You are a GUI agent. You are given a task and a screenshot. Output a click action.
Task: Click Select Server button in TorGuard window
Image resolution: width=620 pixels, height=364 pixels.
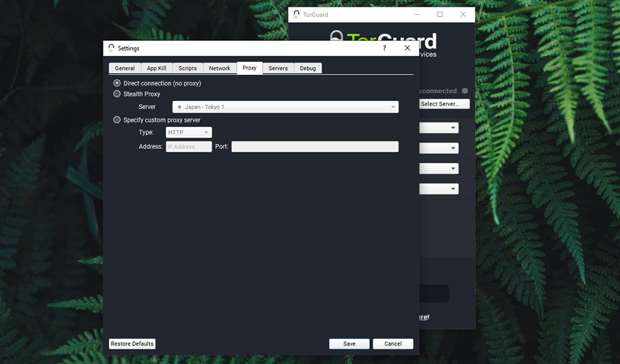coord(445,104)
